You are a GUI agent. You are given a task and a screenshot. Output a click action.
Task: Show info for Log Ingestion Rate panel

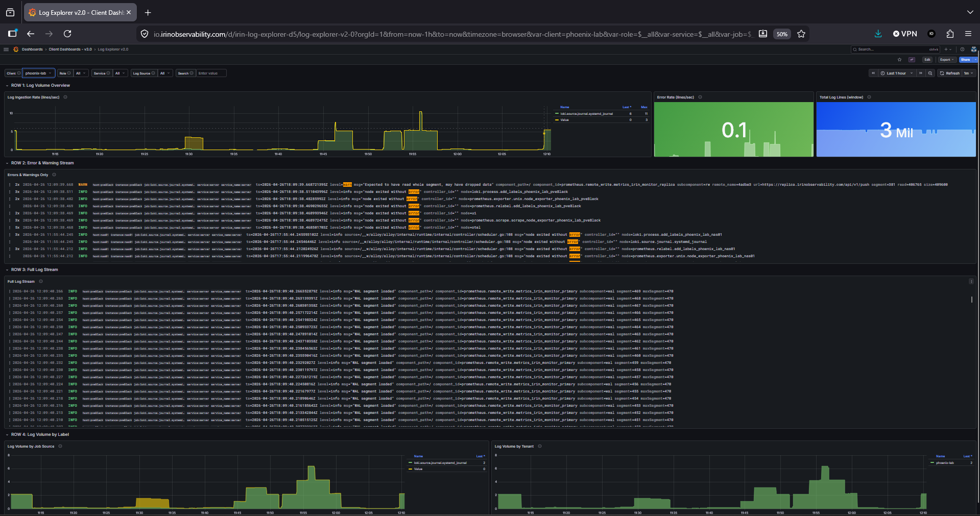(x=65, y=97)
